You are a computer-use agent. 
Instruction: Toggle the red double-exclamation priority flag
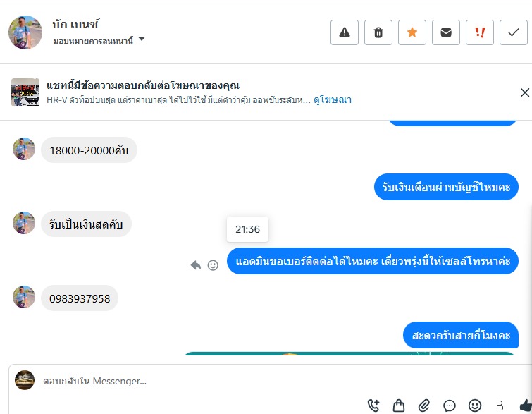coord(480,32)
